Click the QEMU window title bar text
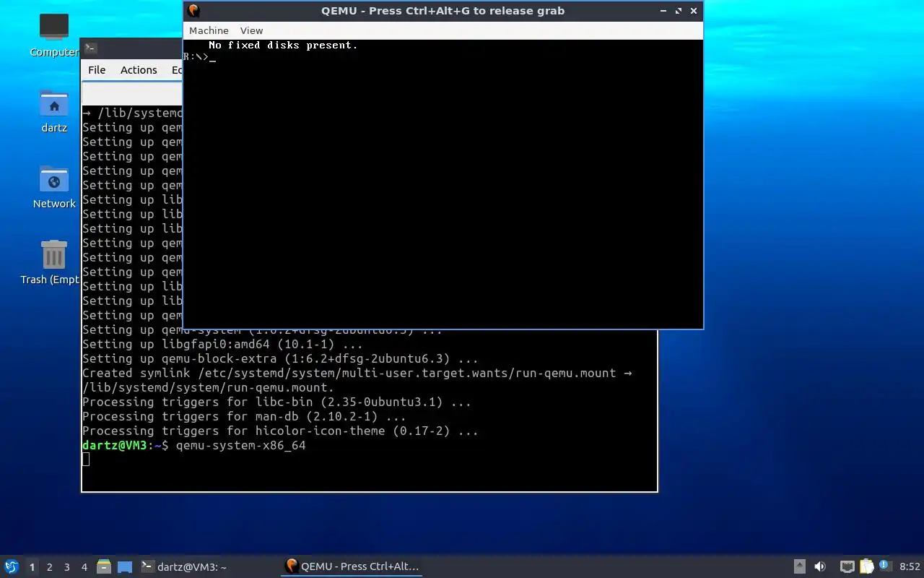The width and height of the screenshot is (924, 578). 443,11
